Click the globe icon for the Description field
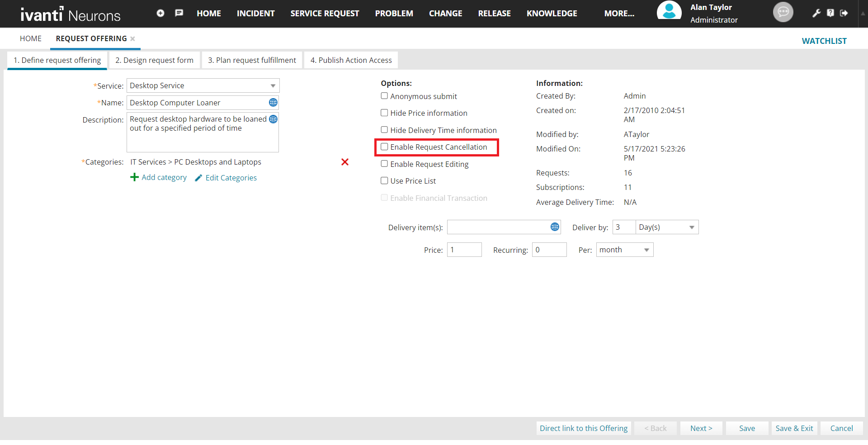 273,119
